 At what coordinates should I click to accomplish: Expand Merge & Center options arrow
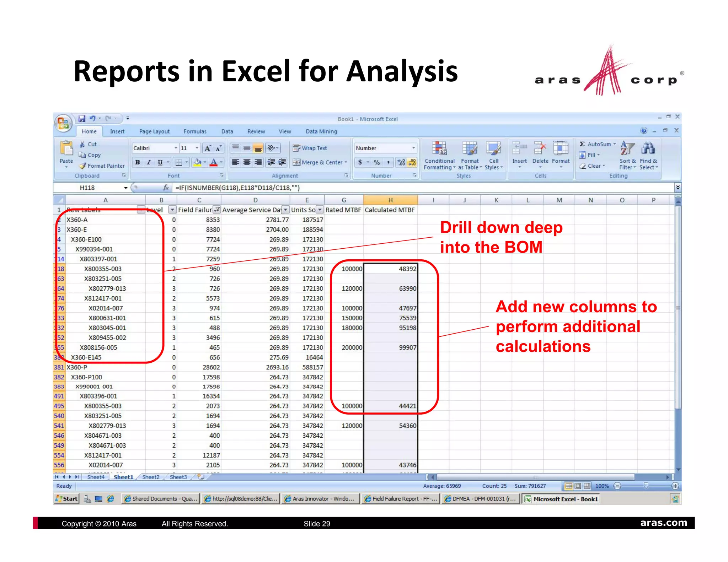pyautogui.click(x=346, y=162)
